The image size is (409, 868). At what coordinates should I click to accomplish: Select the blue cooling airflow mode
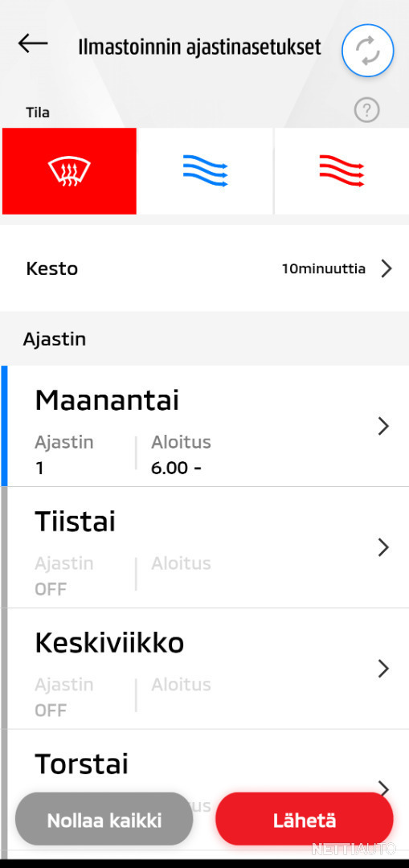[x=205, y=171]
